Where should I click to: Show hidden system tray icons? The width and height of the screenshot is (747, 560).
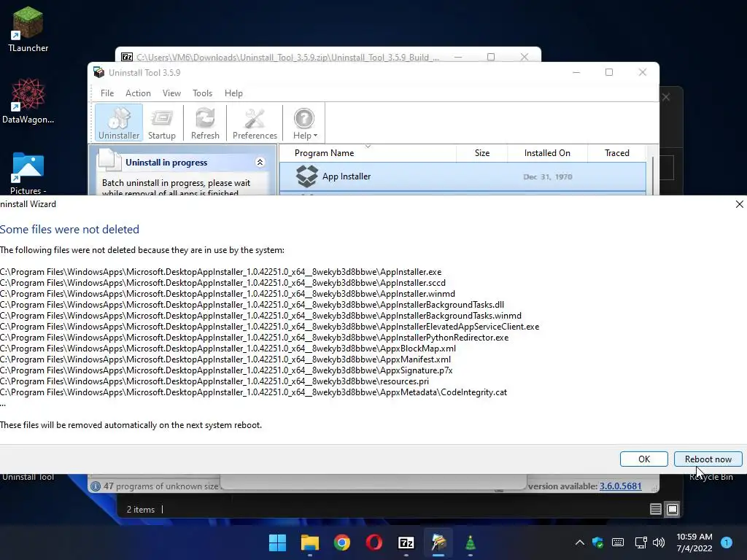click(580, 542)
